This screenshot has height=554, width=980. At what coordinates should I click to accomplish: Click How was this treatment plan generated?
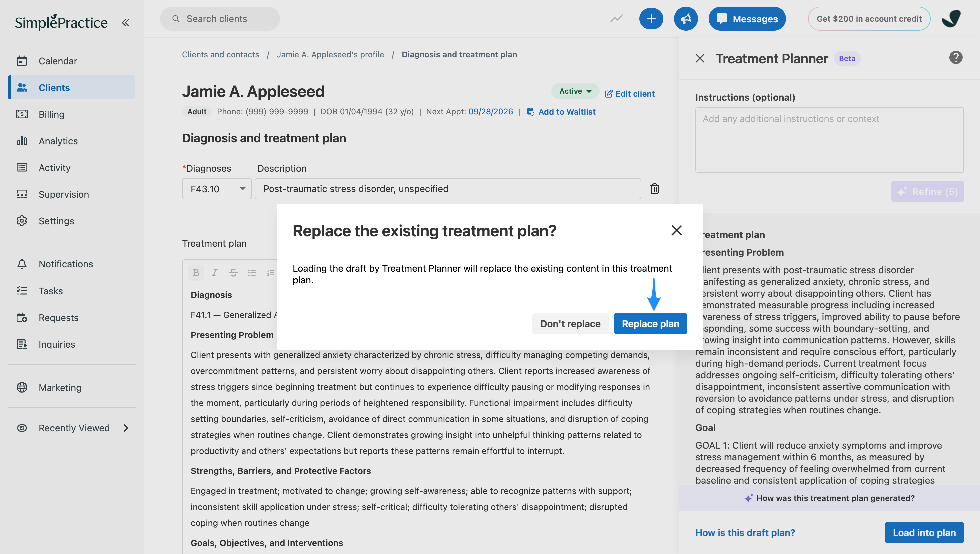(829, 498)
